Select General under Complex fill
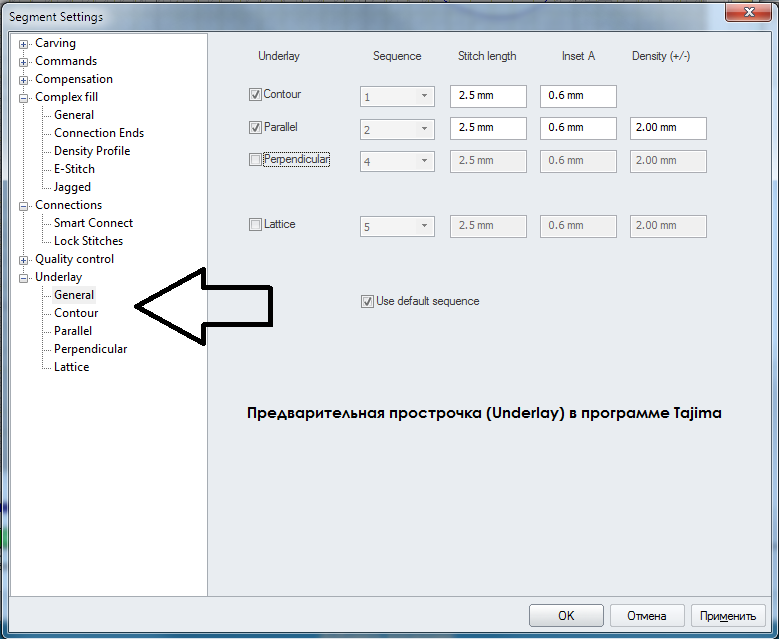Image resolution: width=779 pixels, height=639 pixels. tap(74, 115)
